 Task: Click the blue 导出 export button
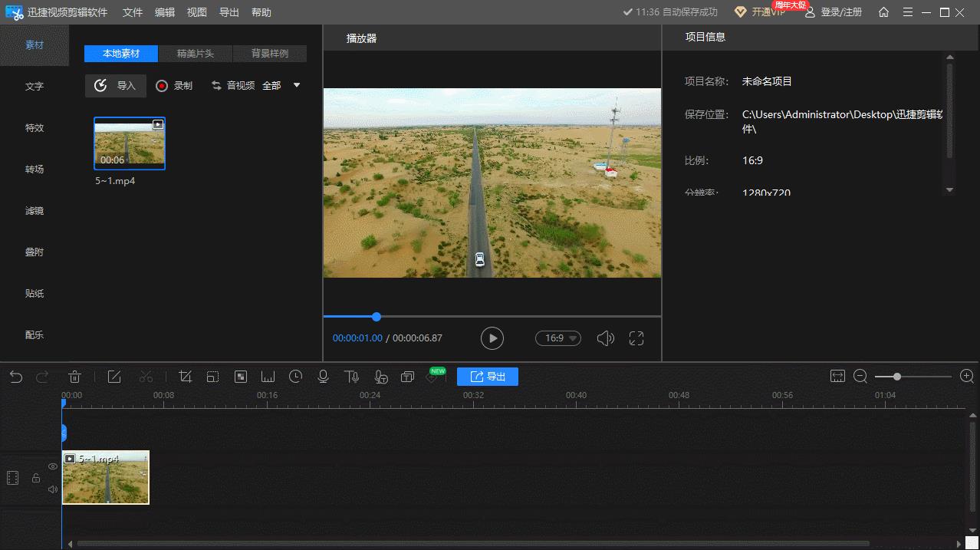click(488, 377)
